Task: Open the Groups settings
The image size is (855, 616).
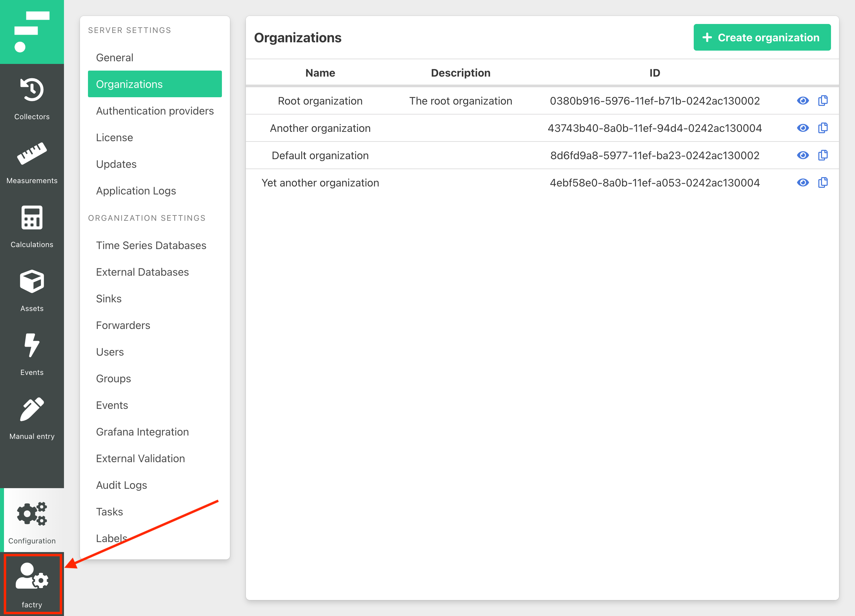Action: tap(155, 379)
